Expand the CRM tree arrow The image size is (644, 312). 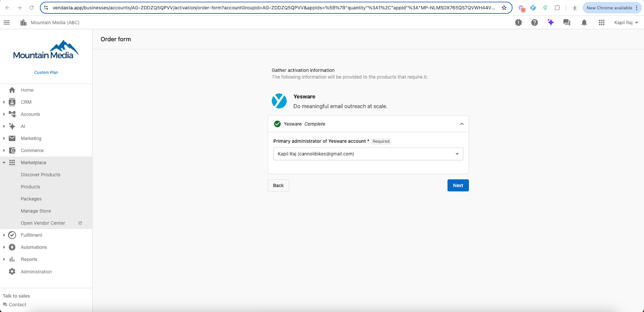4,102
